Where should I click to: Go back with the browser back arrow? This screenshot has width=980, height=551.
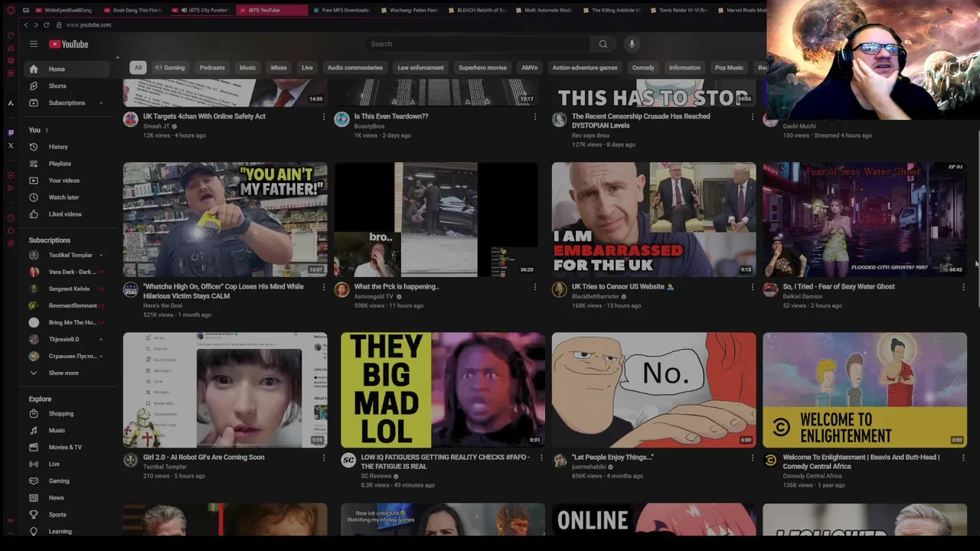(x=25, y=25)
